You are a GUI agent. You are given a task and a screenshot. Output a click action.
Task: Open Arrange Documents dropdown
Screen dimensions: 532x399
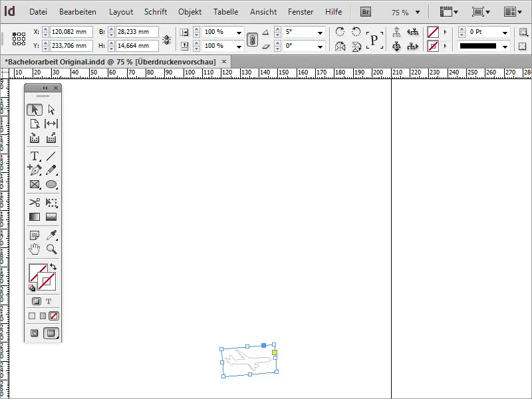[513, 12]
